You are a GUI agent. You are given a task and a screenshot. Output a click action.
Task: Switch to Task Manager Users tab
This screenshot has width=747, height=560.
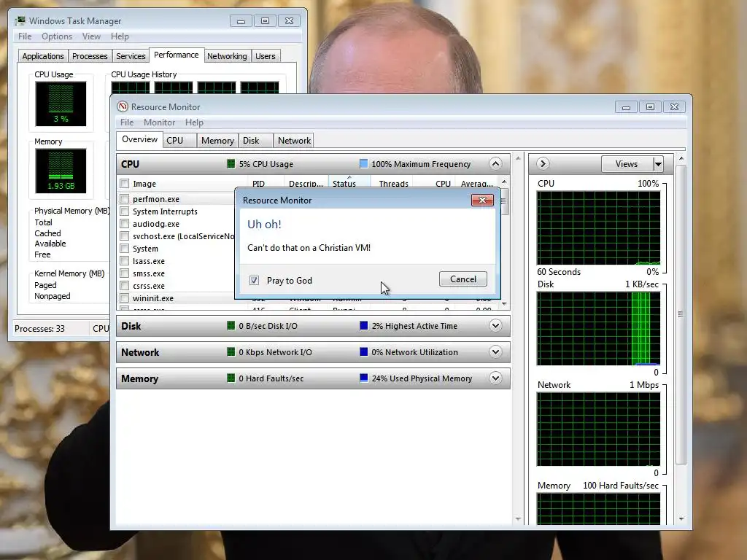tap(265, 56)
